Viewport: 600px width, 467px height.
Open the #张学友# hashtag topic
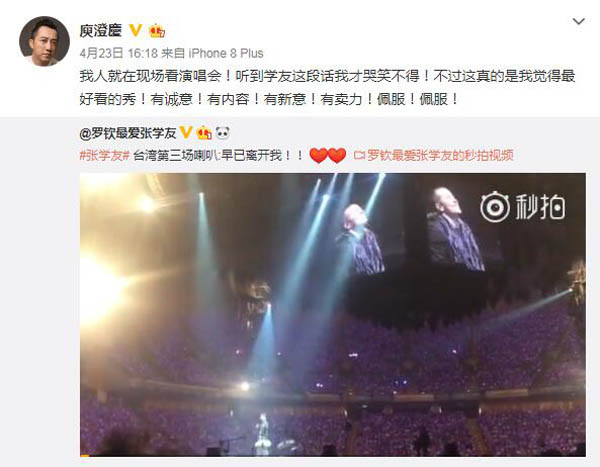click(x=104, y=155)
